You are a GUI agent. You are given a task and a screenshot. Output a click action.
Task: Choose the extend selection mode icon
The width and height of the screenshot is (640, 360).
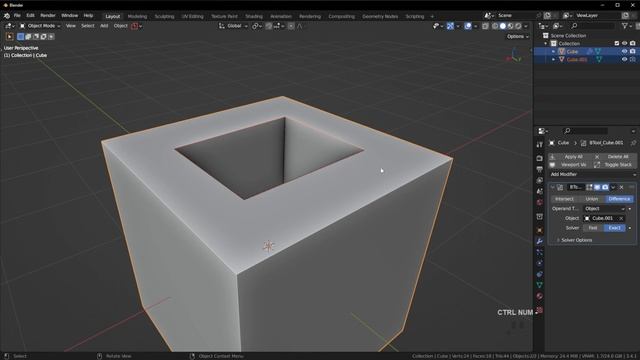(x=28, y=36)
